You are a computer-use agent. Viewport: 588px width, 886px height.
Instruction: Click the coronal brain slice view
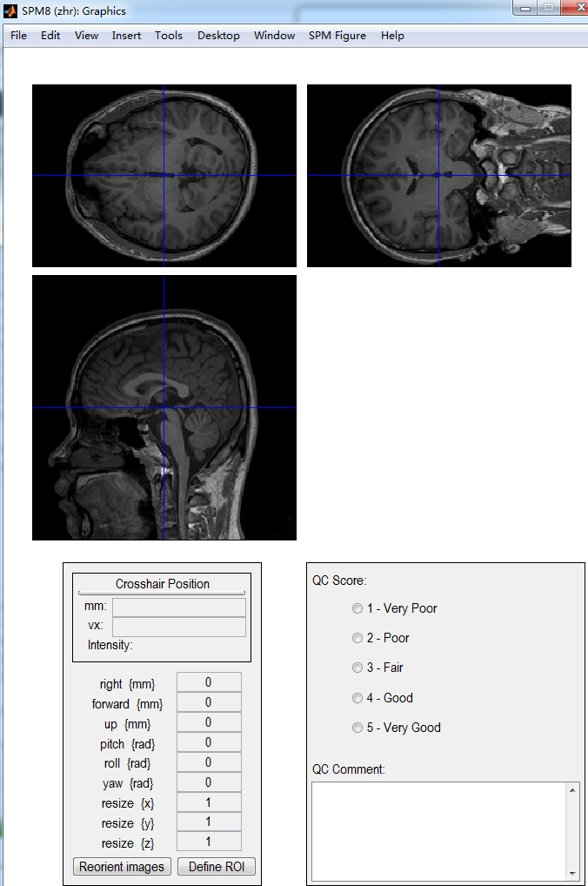point(439,176)
